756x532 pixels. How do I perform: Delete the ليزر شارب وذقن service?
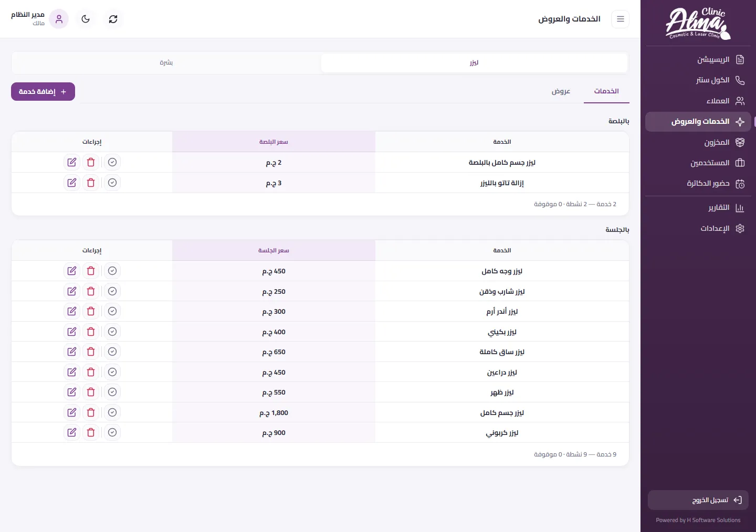(x=91, y=291)
